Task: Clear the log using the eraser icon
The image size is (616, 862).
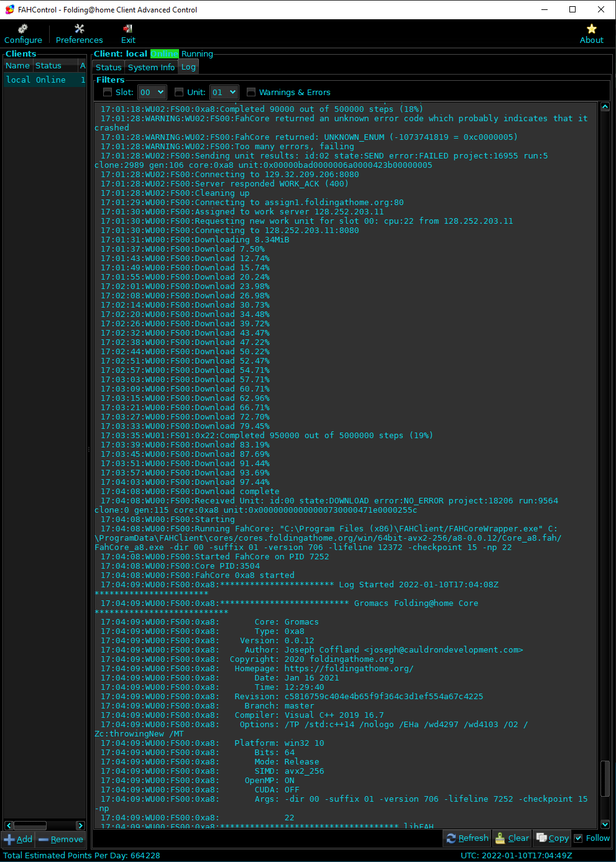Action: pos(500,838)
